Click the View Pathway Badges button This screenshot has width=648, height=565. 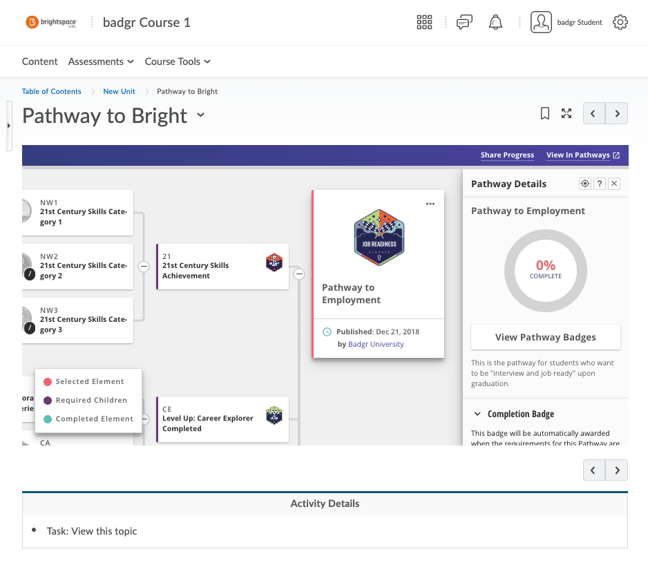pos(546,337)
